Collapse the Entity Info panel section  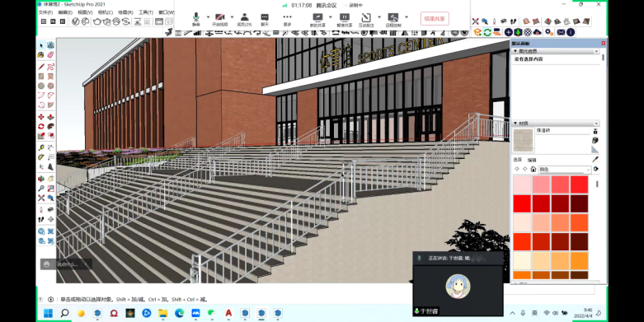[x=515, y=51]
